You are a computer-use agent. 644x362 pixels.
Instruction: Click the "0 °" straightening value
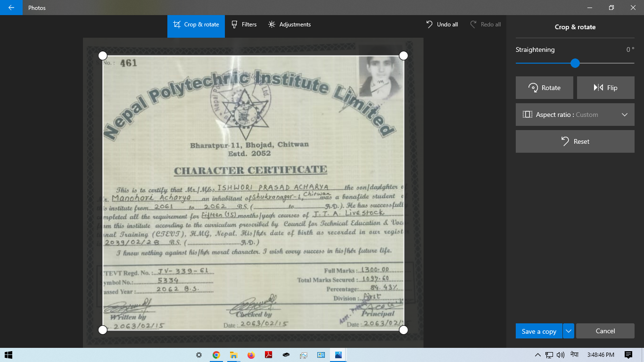[630, 49]
